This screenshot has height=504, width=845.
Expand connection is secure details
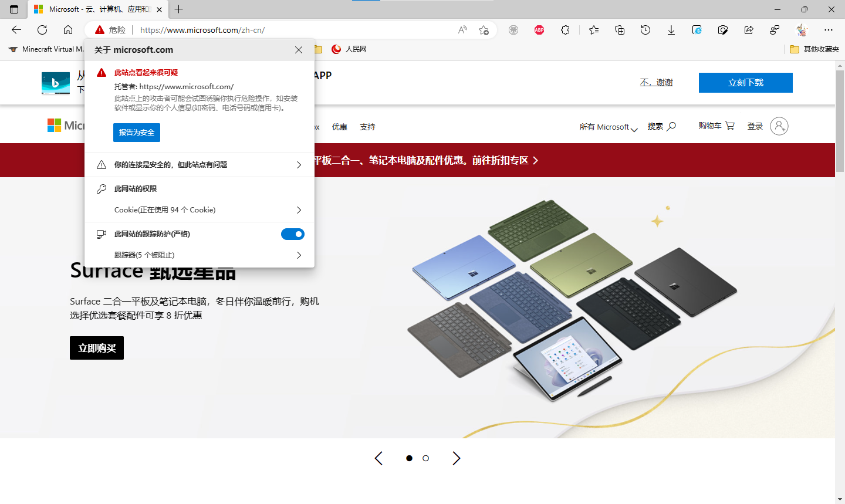200,165
